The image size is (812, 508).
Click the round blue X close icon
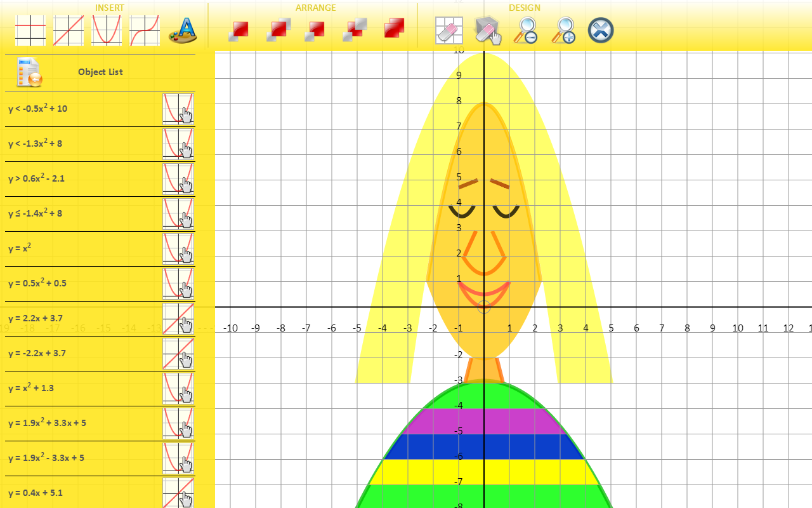tap(601, 30)
